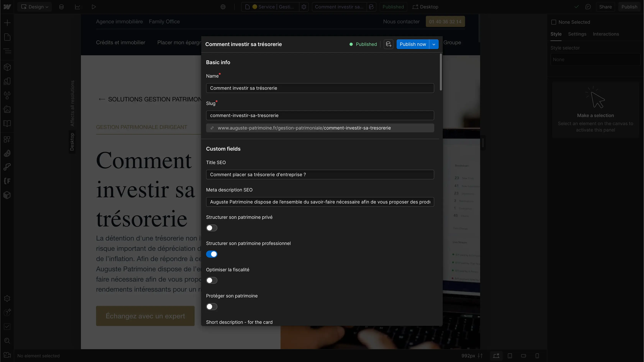Viewport: 644px width, 362px height.
Task: Open the Style selectors droplets panel
Action: click(7, 95)
